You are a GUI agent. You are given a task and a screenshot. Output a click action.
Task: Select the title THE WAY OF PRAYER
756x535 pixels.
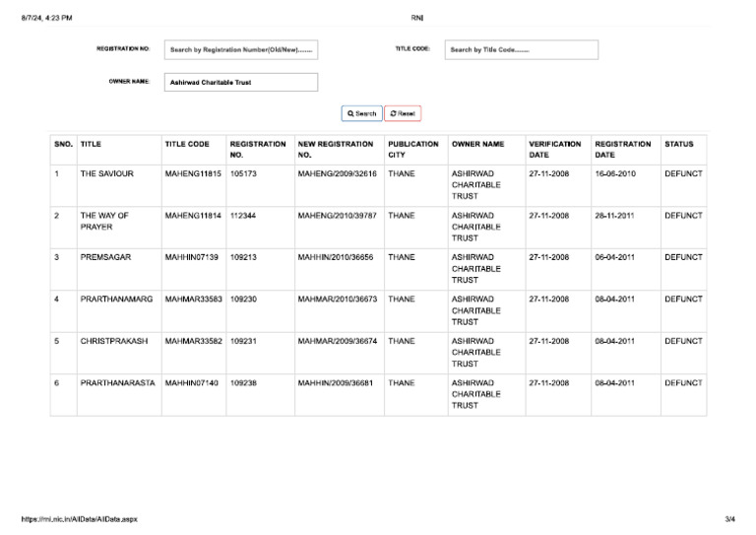coord(104,221)
